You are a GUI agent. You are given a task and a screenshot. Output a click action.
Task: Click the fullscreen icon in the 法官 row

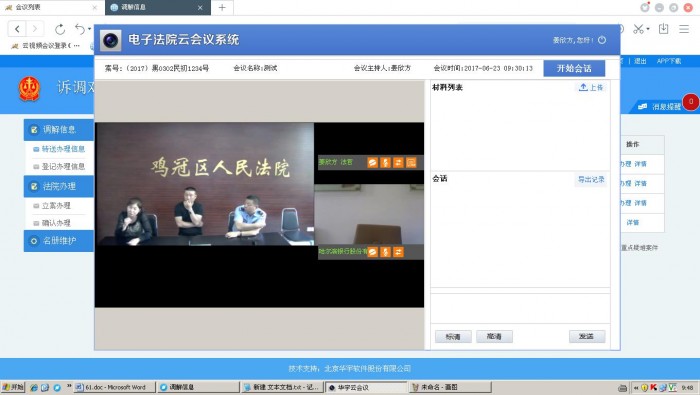click(x=411, y=162)
